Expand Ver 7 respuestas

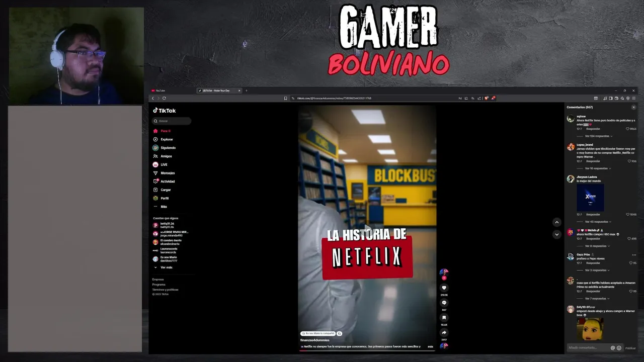pyautogui.click(x=596, y=299)
